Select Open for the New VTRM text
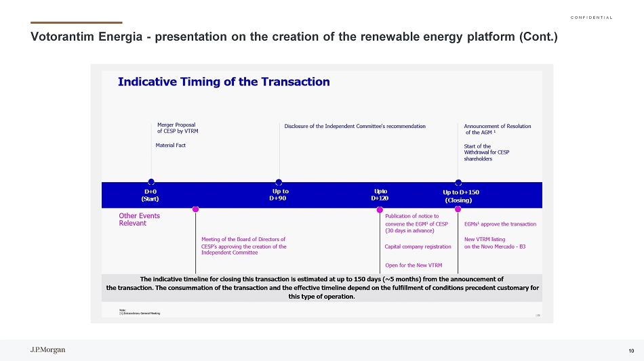The image size is (644, 361). [414, 265]
